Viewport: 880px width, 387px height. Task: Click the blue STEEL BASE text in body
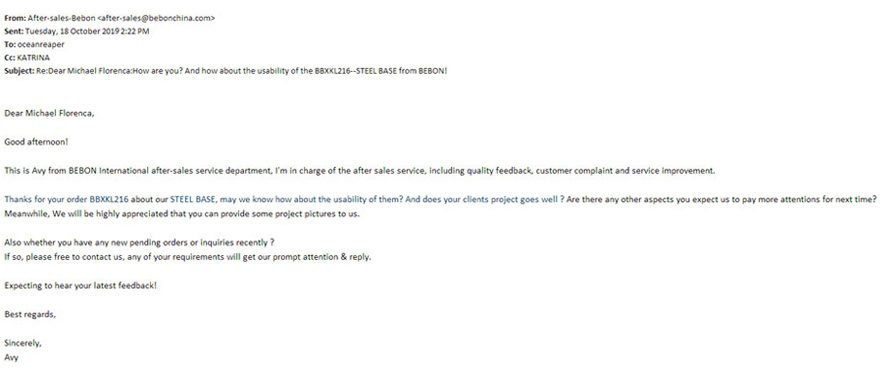[x=192, y=199]
